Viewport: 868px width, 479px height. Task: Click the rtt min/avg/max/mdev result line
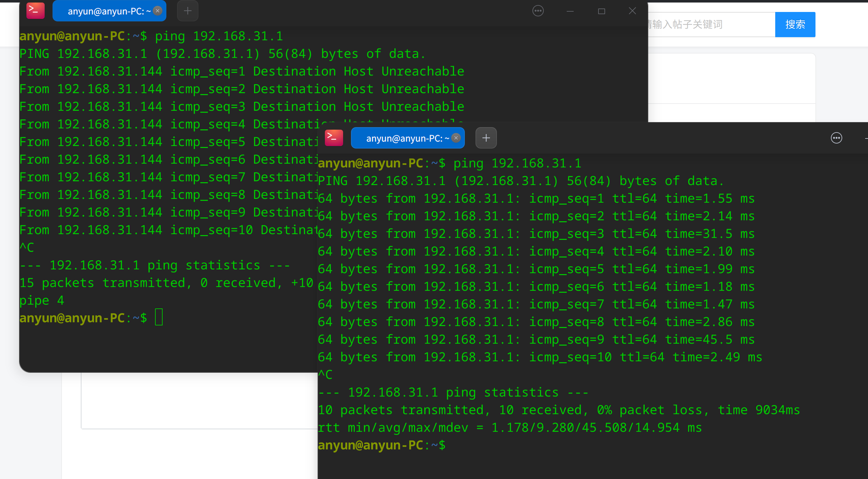pos(509,427)
